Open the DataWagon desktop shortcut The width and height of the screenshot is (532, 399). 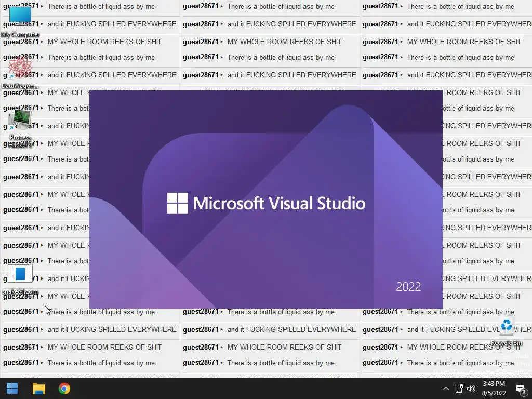pyautogui.click(x=20, y=73)
